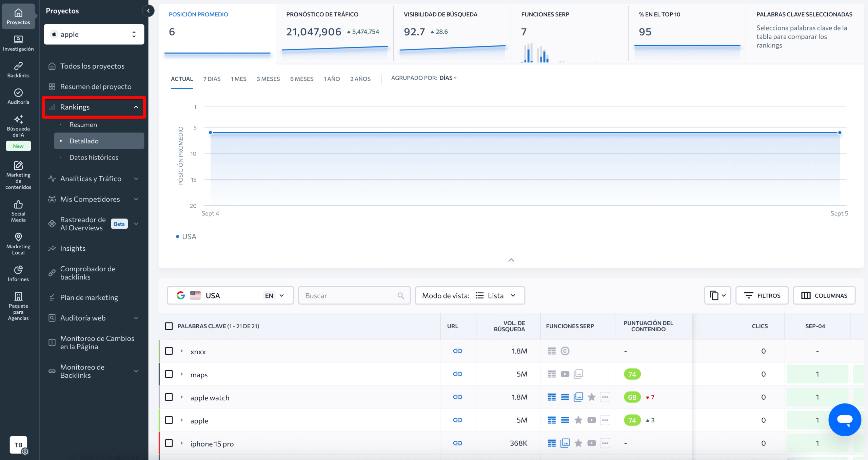This screenshot has height=460, width=868.
Task: Click the URL link icon for maps
Action: (x=457, y=374)
